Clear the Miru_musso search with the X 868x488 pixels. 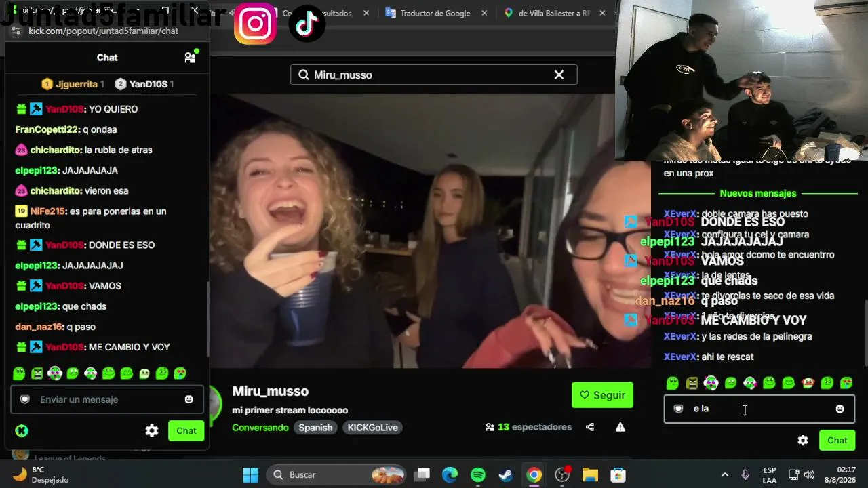point(559,75)
